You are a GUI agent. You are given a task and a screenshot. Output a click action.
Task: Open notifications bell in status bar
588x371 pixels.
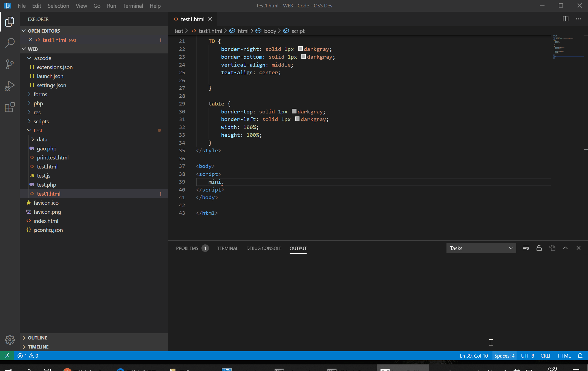[x=580, y=356]
